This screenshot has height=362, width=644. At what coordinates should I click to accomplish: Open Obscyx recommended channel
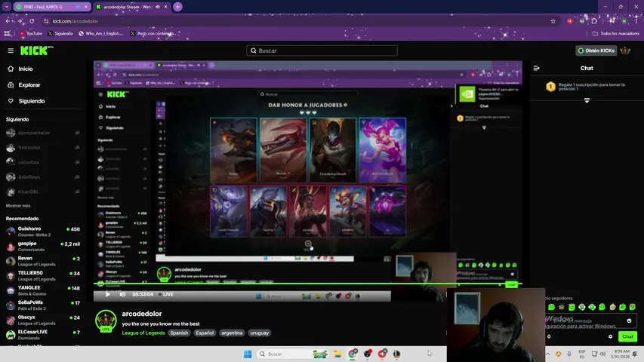pyautogui.click(x=43, y=320)
